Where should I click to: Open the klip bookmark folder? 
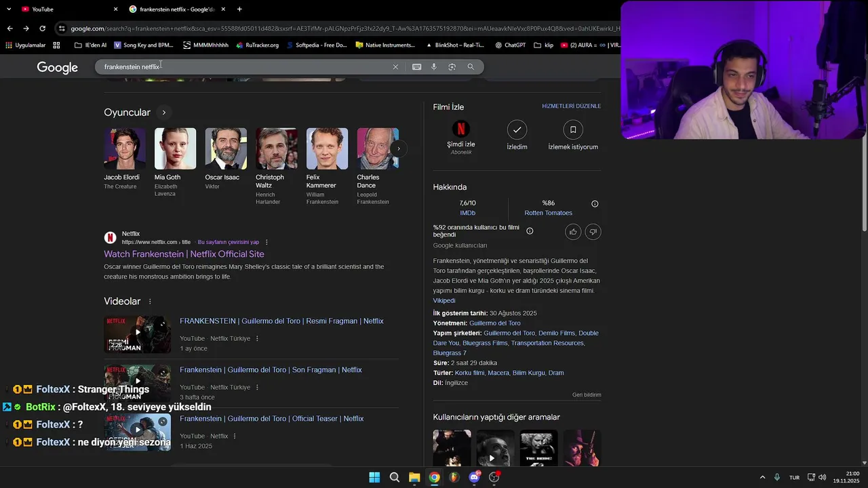point(544,45)
